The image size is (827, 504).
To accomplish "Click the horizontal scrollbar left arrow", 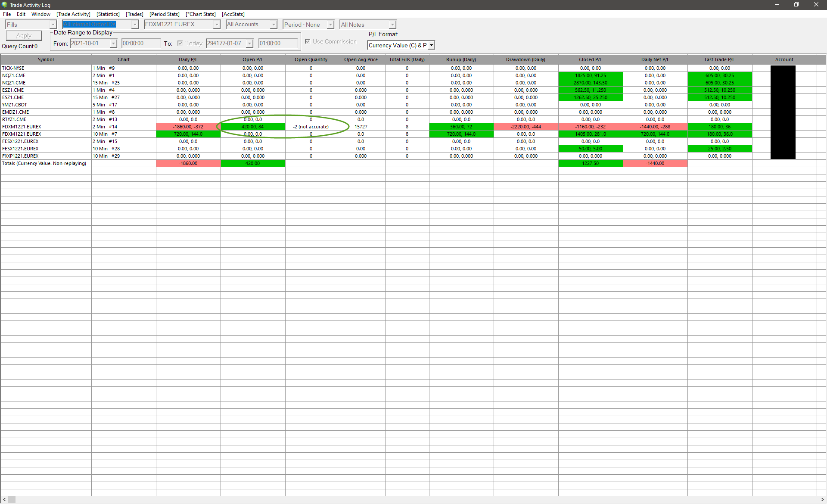I will [x=4, y=500].
